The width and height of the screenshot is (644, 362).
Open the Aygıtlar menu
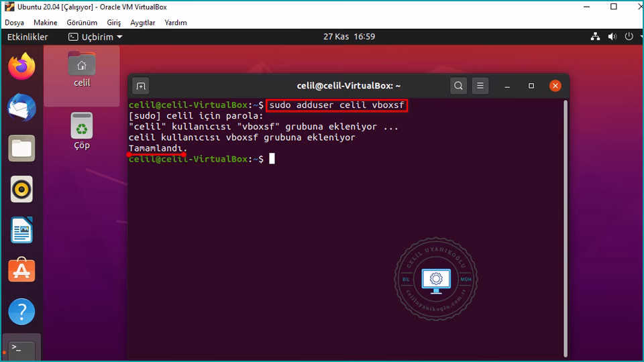142,23
